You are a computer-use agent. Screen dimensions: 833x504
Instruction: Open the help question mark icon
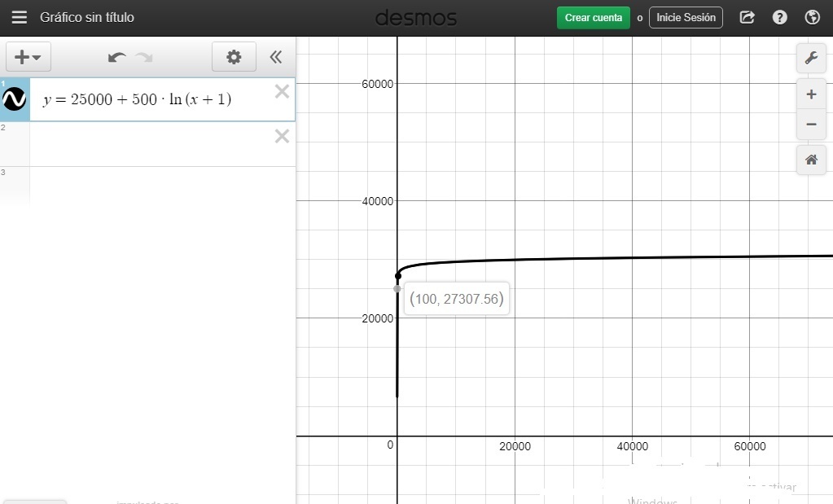tap(779, 18)
